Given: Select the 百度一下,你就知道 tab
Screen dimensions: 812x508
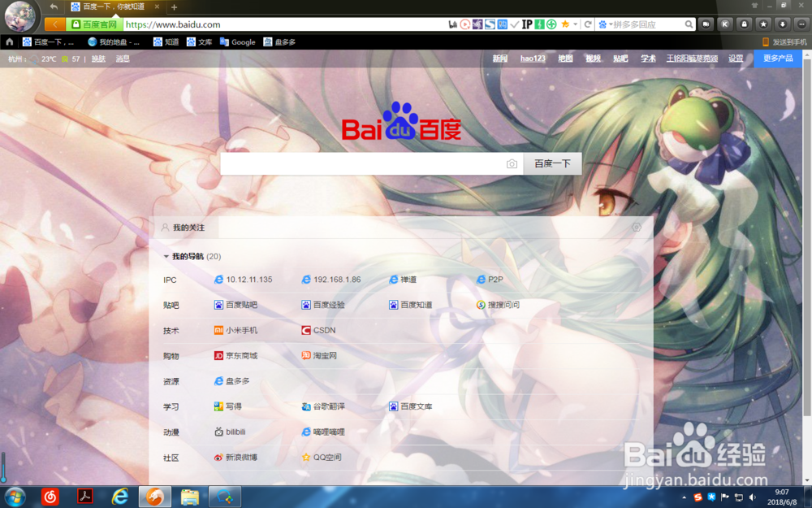Looking at the screenshot, I should click(x=114, y=7).
